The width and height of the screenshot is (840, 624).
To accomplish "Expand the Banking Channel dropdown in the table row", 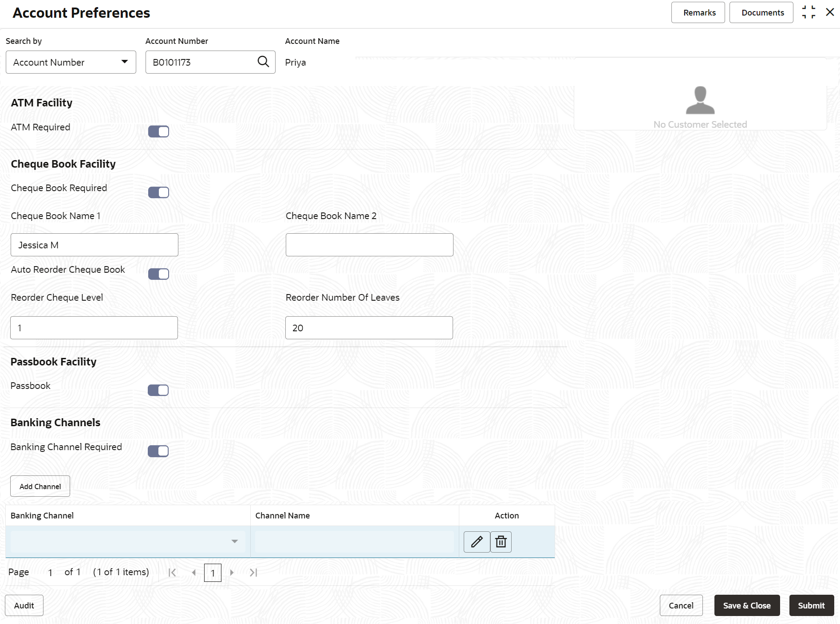I will (128, 542).
